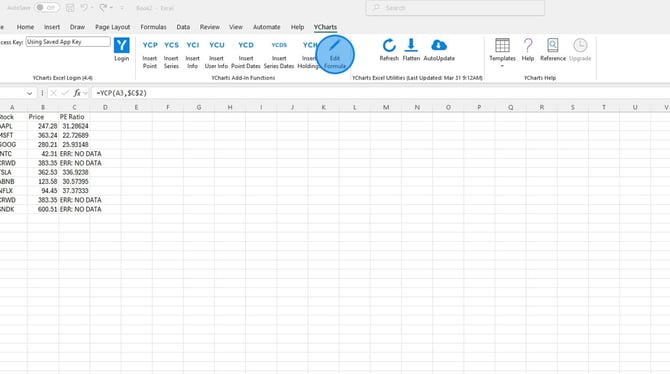Click the YCS Insert Series button
This screenshot has height=374, width=670.
(171, 54)
